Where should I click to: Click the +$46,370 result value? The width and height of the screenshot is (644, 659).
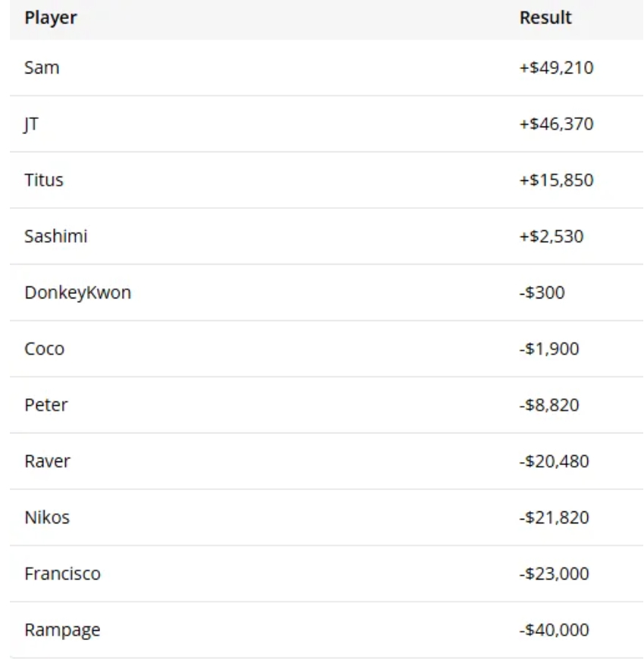[556, 123]
